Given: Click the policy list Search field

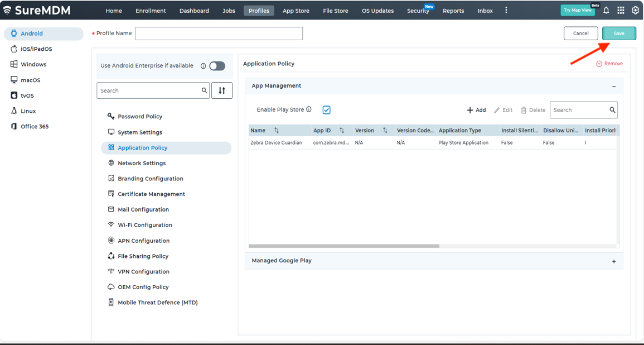Looking at the screenshot, I should (153, 90).
